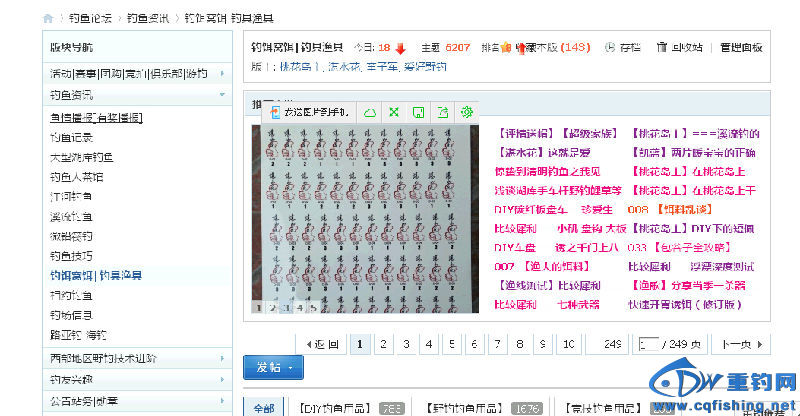This screenshot has height=416, width=800.
Task: Select the DIY钓鱼用品 filter tab
Action: (335, 408)
